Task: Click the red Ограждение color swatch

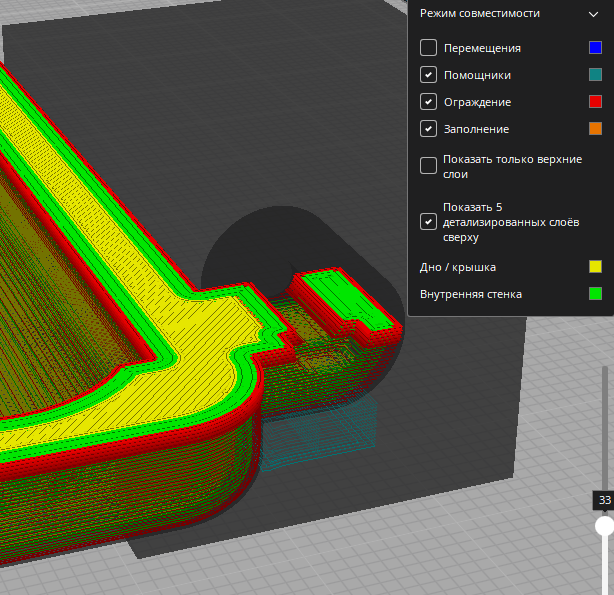Action: tap(595, 102)
